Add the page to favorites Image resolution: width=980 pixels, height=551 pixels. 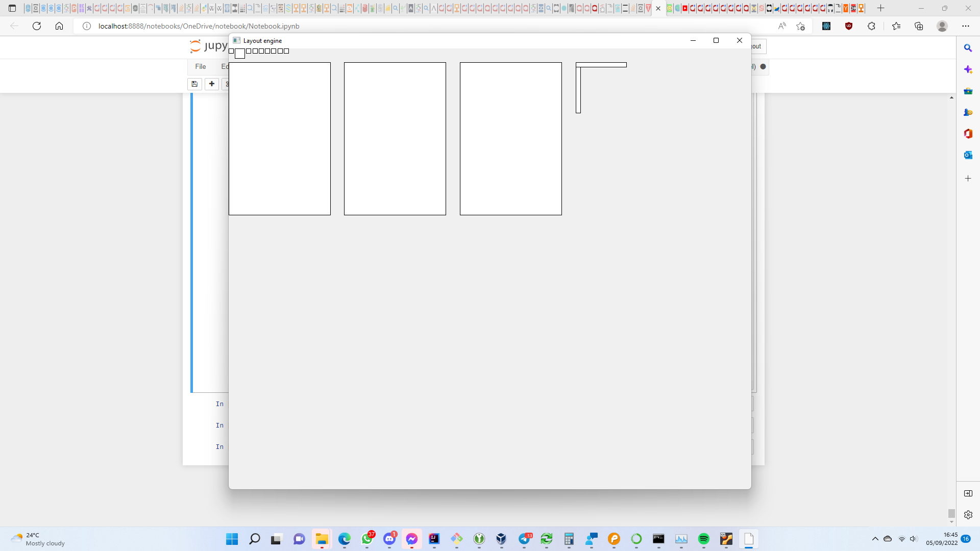point(800,26)
